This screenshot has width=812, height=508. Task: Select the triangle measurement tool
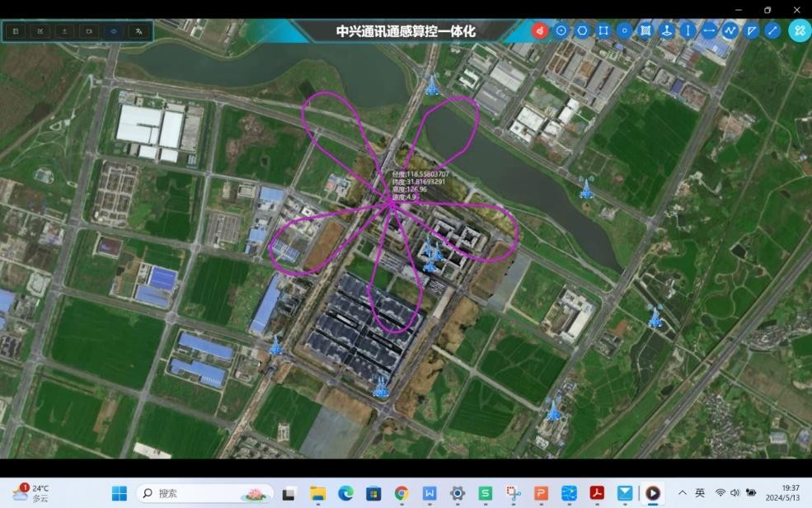pyautogui.click(x=752, y=31)
